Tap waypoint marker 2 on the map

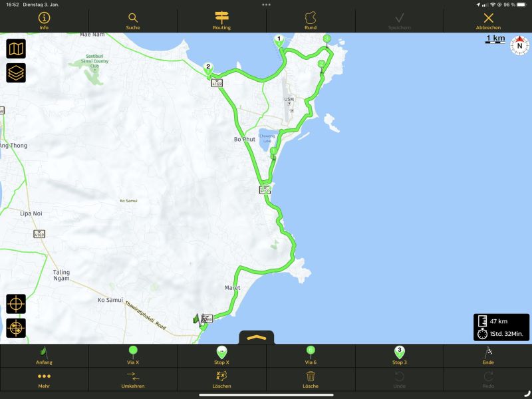point(208,67)
